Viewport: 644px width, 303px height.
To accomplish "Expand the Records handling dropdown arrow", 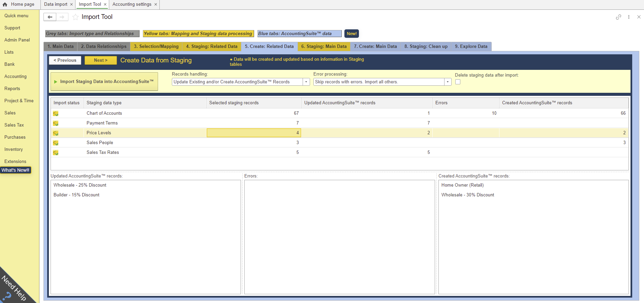I will tap(306, 82).
